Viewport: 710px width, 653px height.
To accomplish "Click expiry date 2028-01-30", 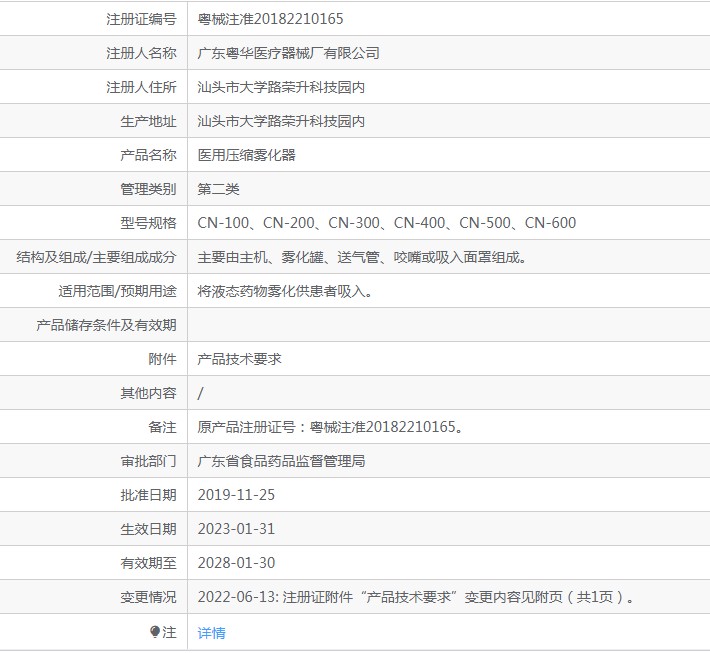I will pyautogui.click(x=236, y=563).
